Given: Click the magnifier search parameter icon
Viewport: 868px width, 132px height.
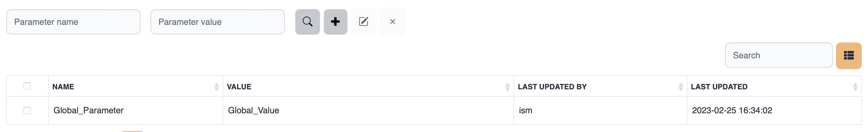Looking at the screenshot, I should 307,22.
